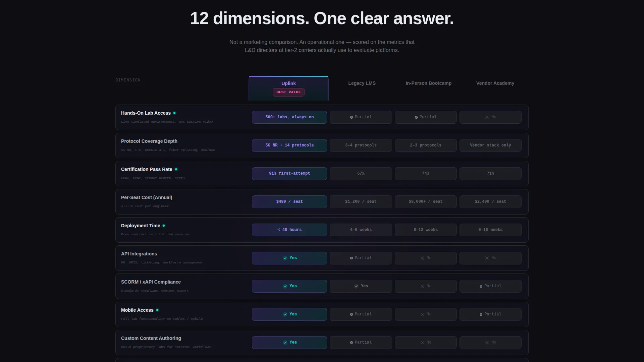Click X icon in Vendor Academy Custom Content row
The width and height of the screenshot is (644, 362).
click(x=487, y=343)
